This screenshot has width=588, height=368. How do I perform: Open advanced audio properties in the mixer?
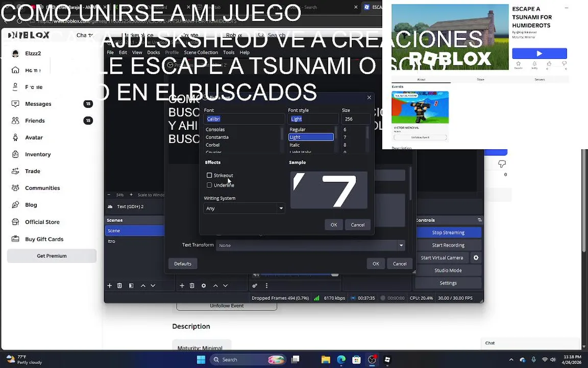point(255,286)
